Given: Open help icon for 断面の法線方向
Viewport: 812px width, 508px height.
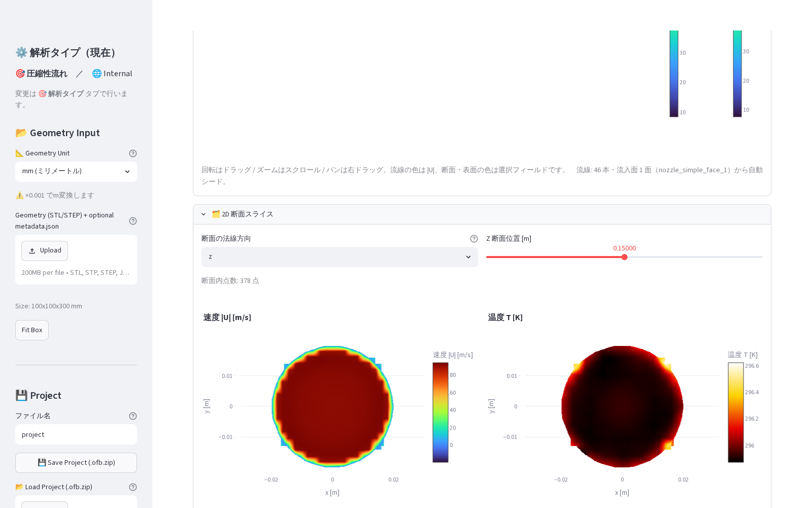Looking at the screenshot, I should [474, 239].
